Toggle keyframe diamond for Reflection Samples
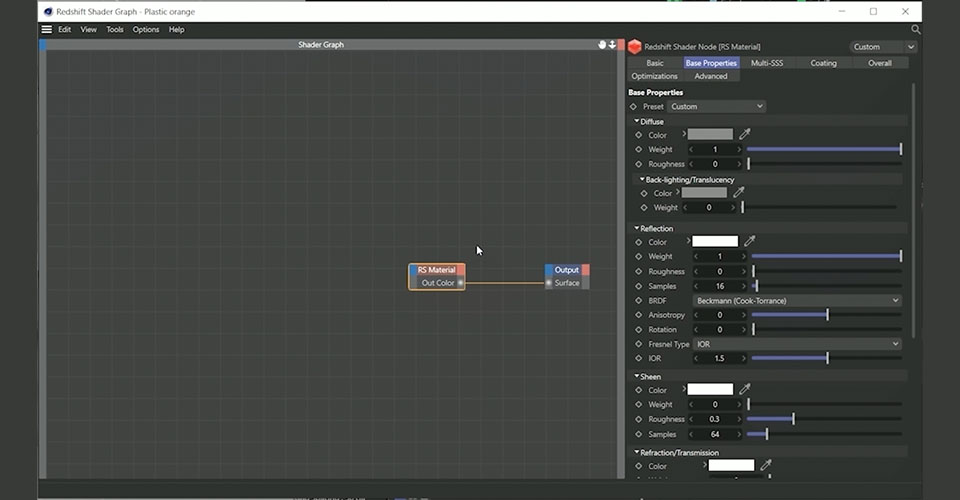 pos(639,286)
